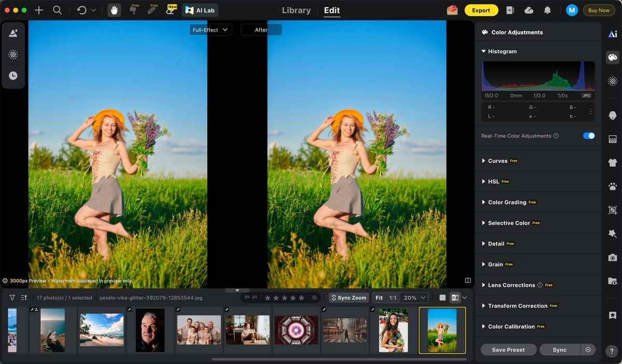The width and height of the screenshot is (622, 364).
Task: Open the paw print pet icon
Action: tap(613, 186)
